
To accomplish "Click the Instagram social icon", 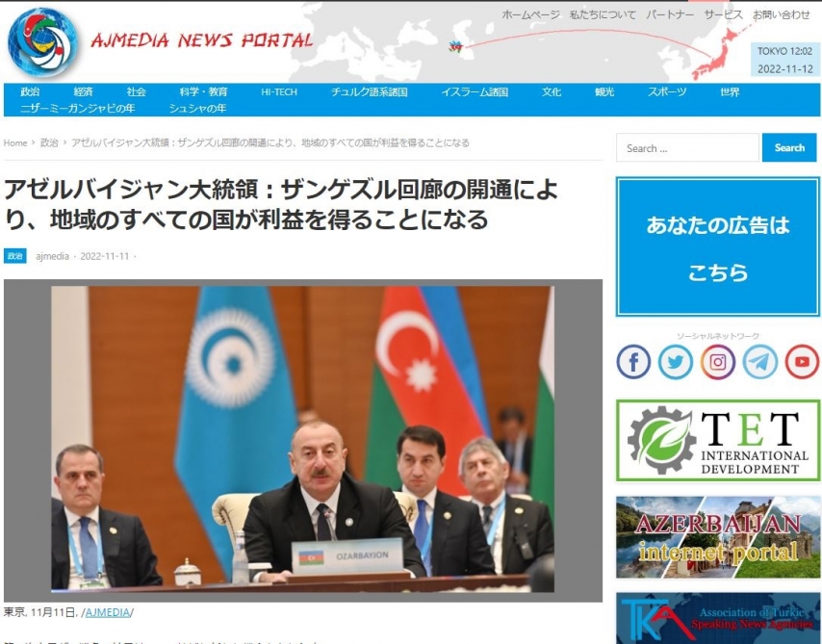I will pyautogui.click(x=718, y=362).
